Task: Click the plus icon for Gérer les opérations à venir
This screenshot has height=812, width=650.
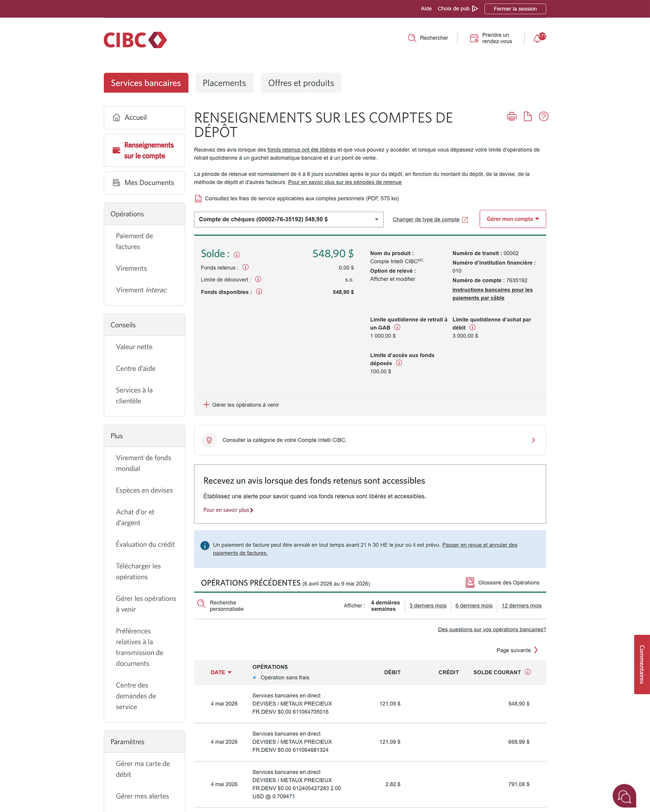Action: point(206,405)
